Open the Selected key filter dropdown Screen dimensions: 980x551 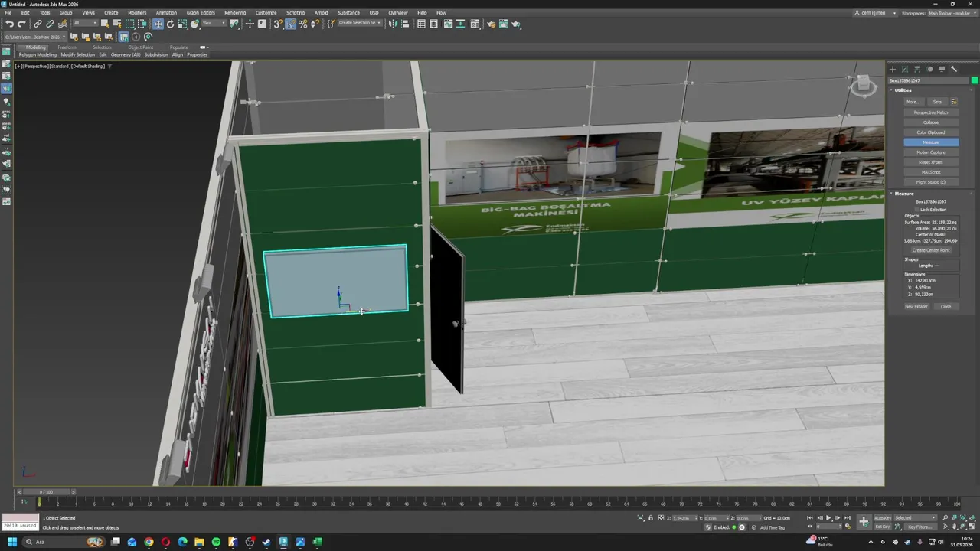click(916, 518)
